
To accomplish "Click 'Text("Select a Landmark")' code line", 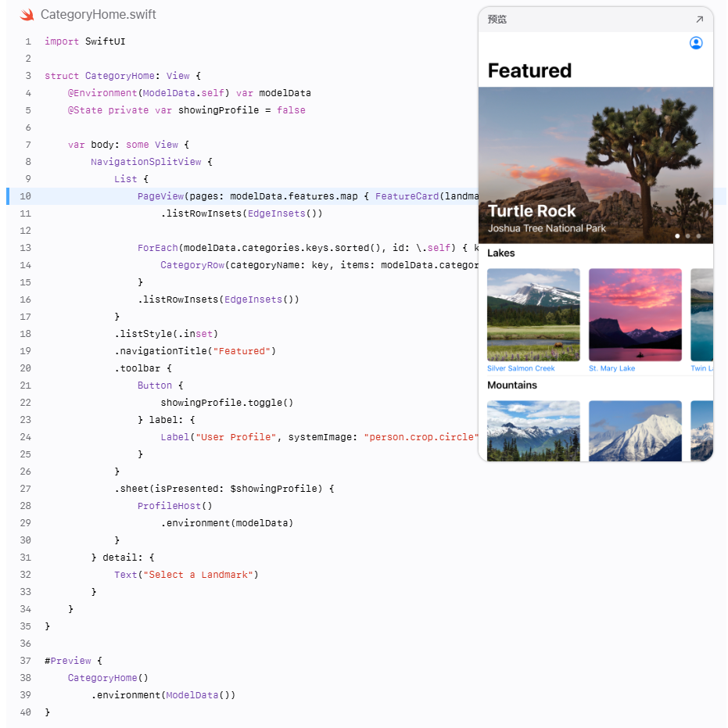I will pos(186,574).
